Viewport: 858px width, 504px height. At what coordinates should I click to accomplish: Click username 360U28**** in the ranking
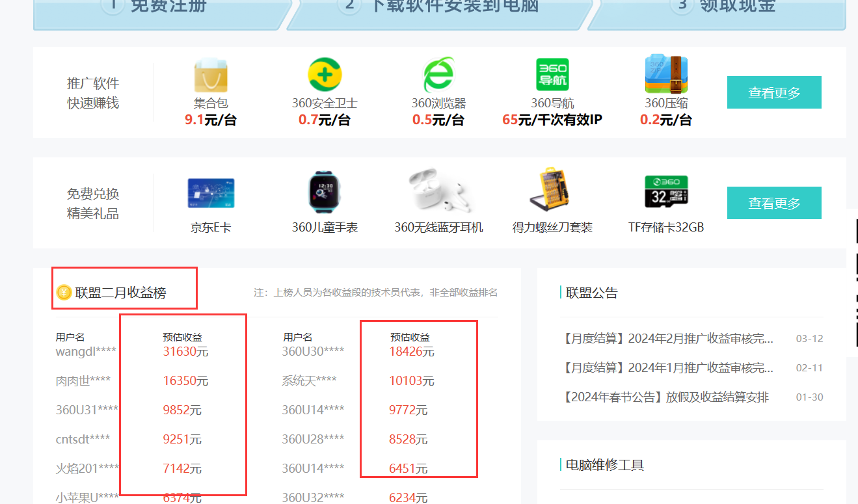(x=313, y=439)
